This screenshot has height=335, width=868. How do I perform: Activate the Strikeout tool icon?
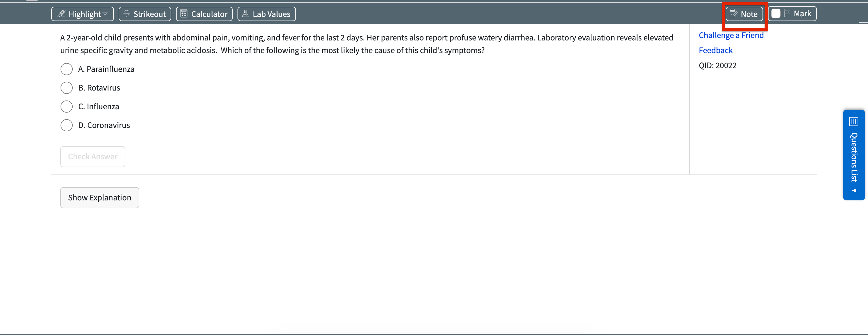point(127,14)
